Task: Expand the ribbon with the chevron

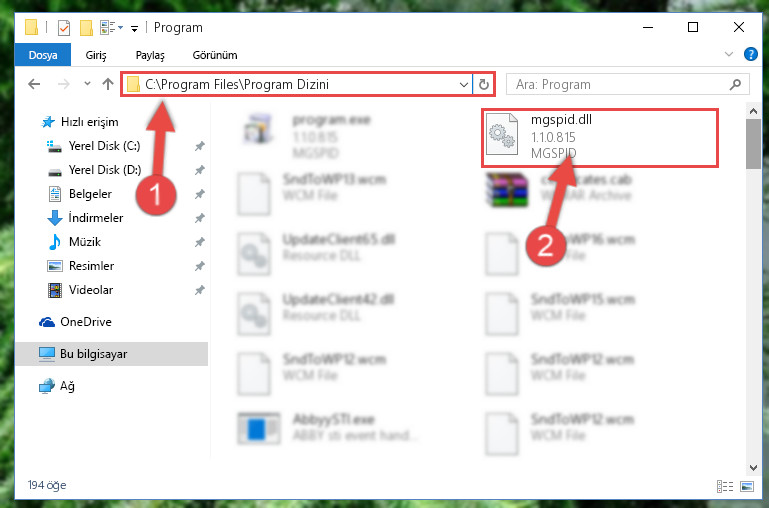Action: 728,54
